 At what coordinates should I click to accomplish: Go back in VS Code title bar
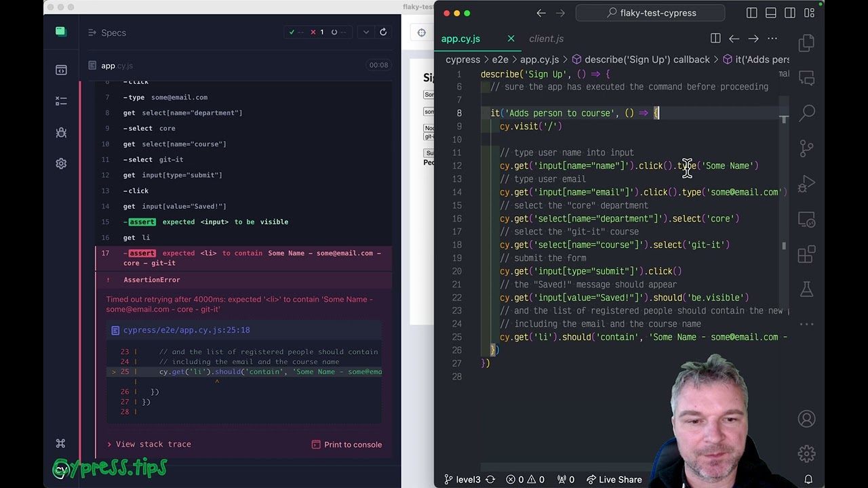(x=541, y=13)
